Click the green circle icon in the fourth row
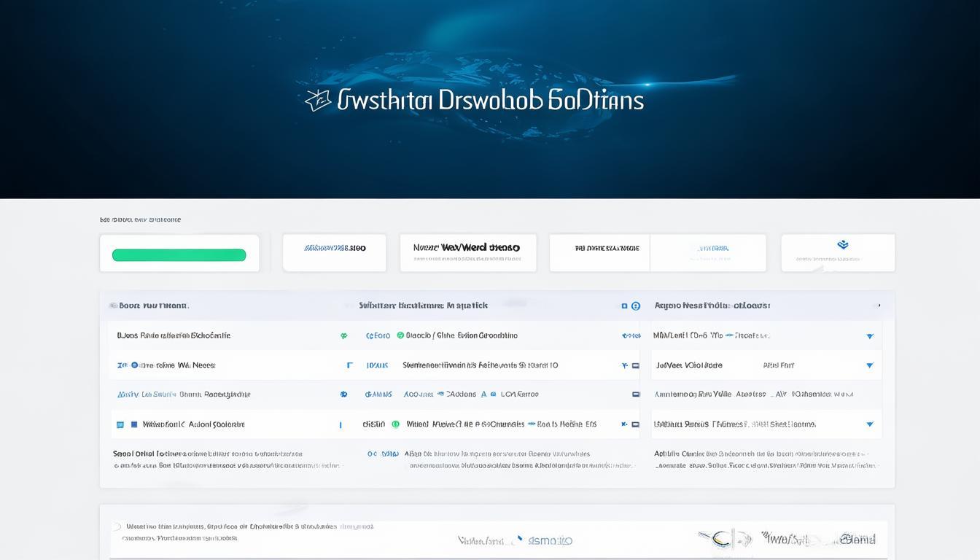The height and width of the screenshot is (560, 980). click(x=396, y=424)
